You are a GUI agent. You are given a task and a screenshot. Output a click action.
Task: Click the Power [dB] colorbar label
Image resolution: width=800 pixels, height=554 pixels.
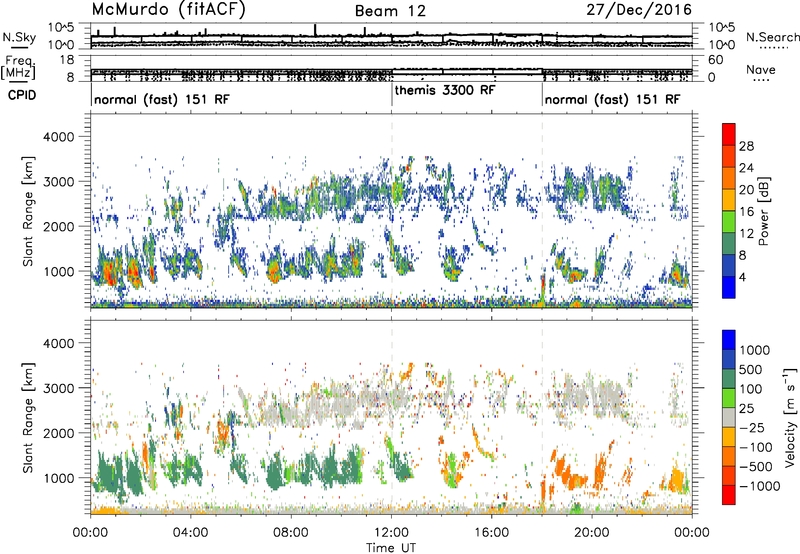pyautogui.click(x=763, y=211)
